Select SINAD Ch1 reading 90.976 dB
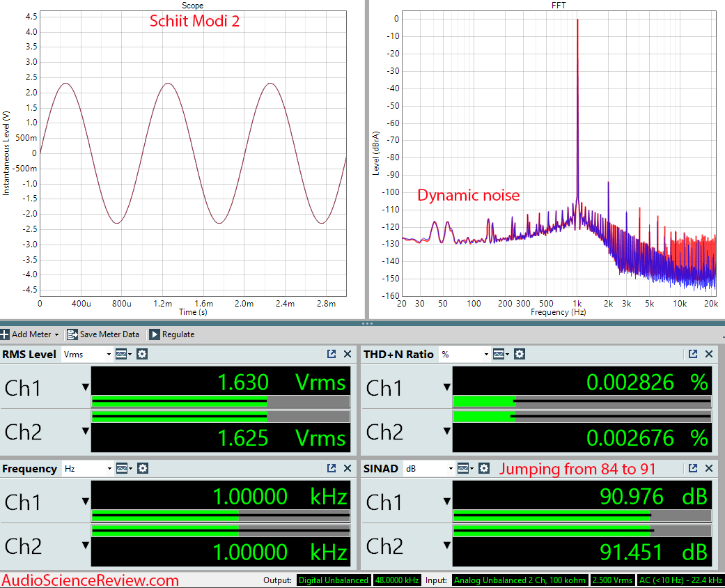The height and width of the screenshot is (588, 725). (x=653, y=497)
